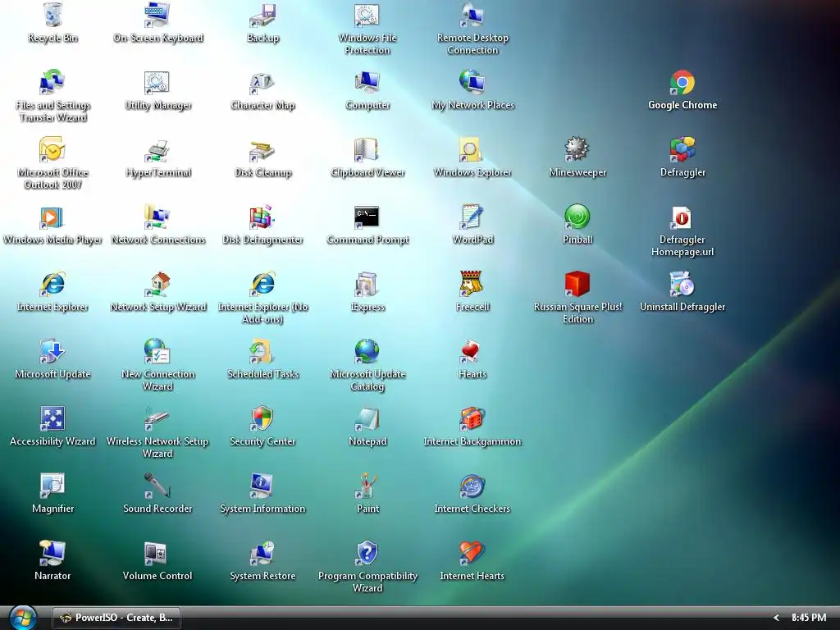
Task: Select Network Setup Wizard icon
Action: [157, 284]
